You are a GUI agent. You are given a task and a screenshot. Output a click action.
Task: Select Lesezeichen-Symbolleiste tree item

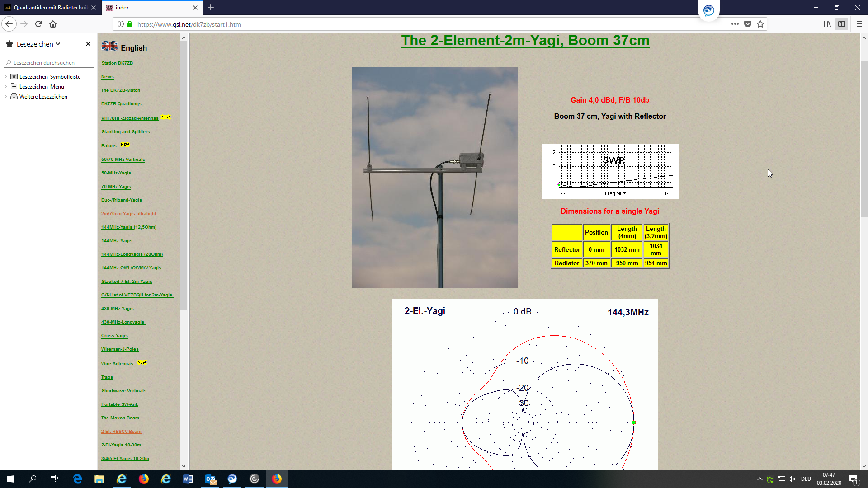coord(50,77)
